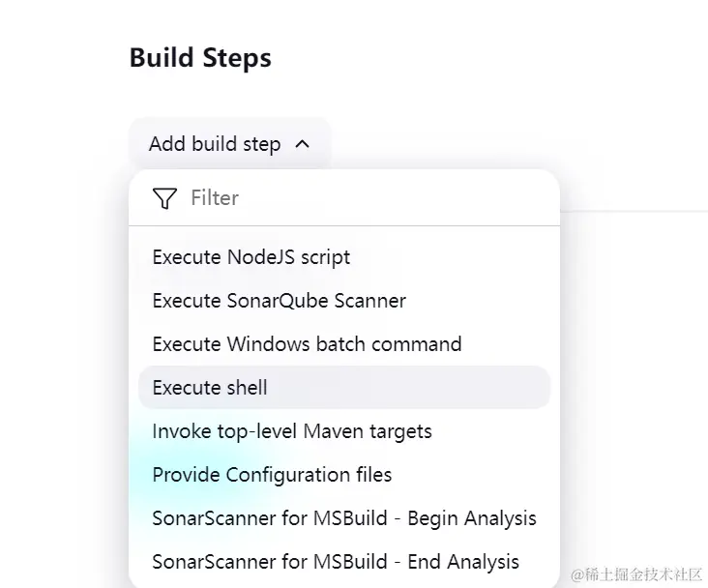708x588 pixels.
Task: Choose Execute SonarQube Scanner step
Action: (279, 301)
